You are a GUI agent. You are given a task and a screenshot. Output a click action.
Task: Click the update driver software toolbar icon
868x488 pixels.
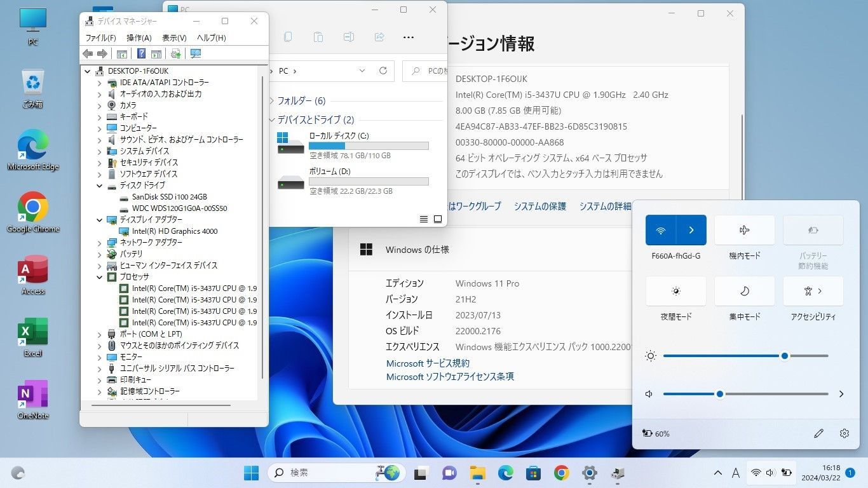point(176,54)
